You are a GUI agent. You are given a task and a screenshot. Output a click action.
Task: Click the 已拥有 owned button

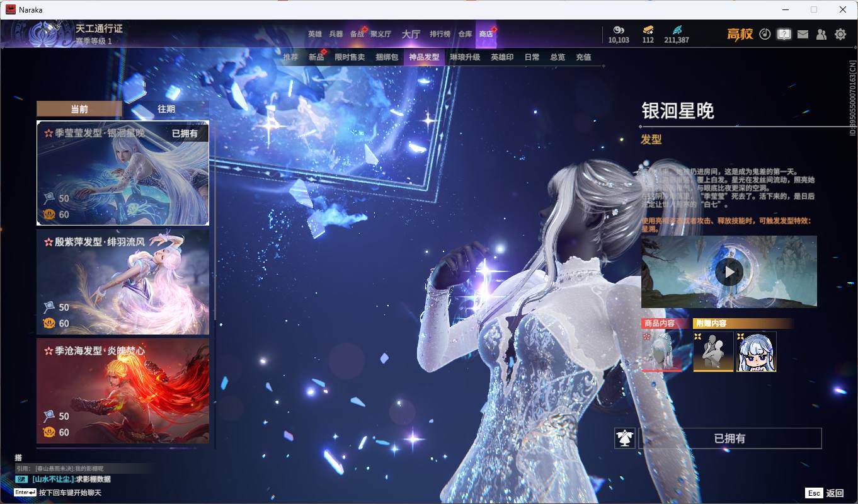coord(730,438)
